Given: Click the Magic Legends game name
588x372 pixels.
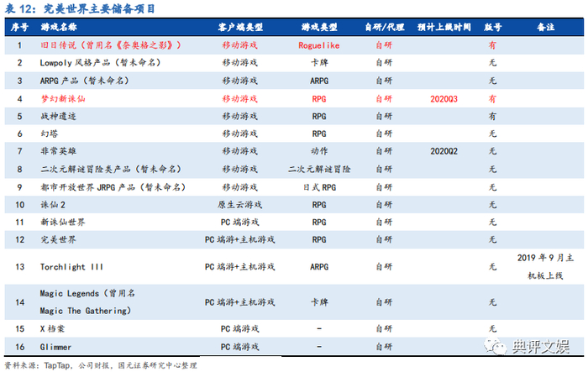Looking at the screenshot, I should 87,301.
